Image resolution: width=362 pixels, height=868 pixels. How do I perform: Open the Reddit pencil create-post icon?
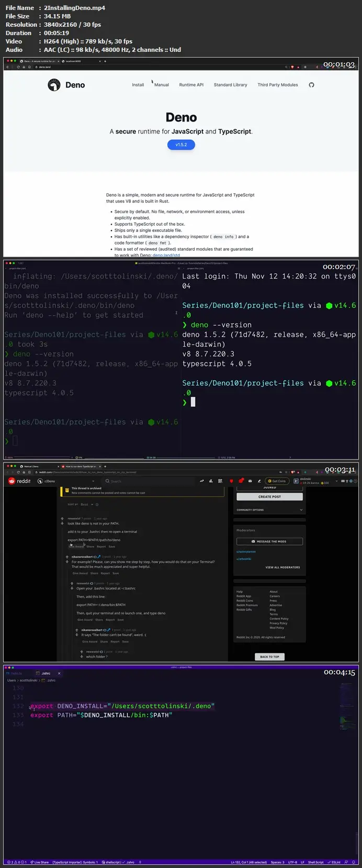coord(259,481)
